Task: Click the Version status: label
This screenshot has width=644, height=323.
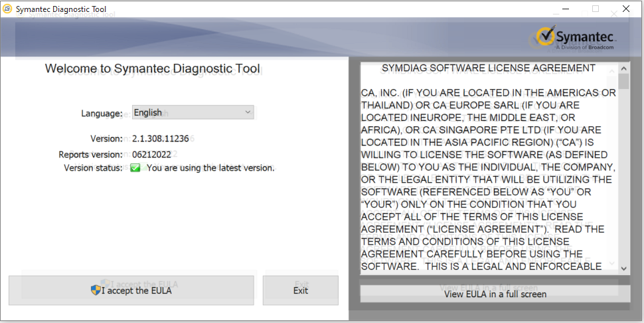Action: pyautogui.click(x=93, y=167)
